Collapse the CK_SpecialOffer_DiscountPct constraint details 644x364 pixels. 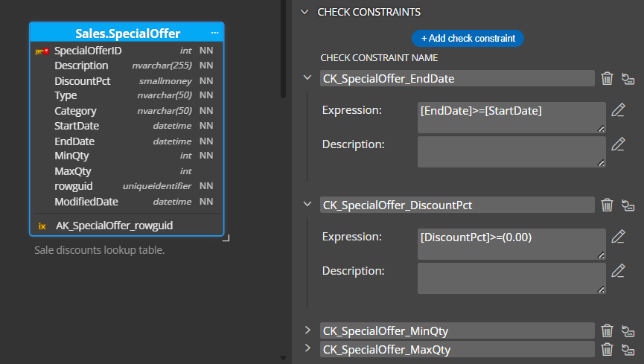(x=307, y=204)
